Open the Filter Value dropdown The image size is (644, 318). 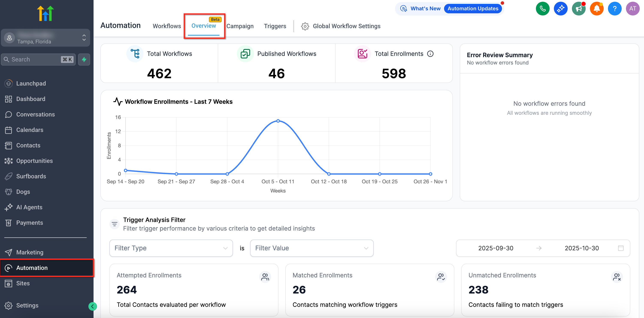[311, 248]
